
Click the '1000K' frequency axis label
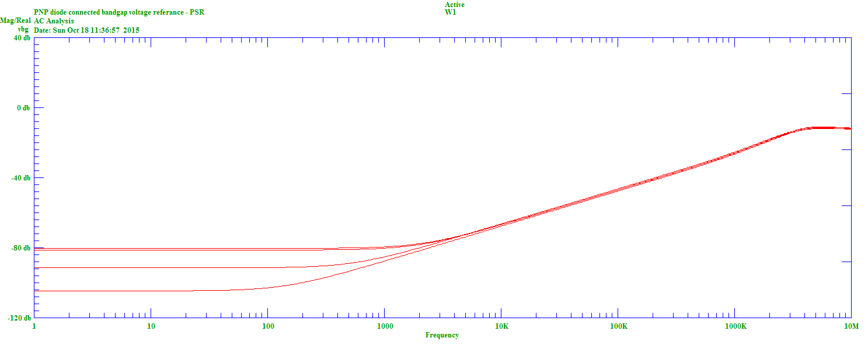(x=735, y=326)
